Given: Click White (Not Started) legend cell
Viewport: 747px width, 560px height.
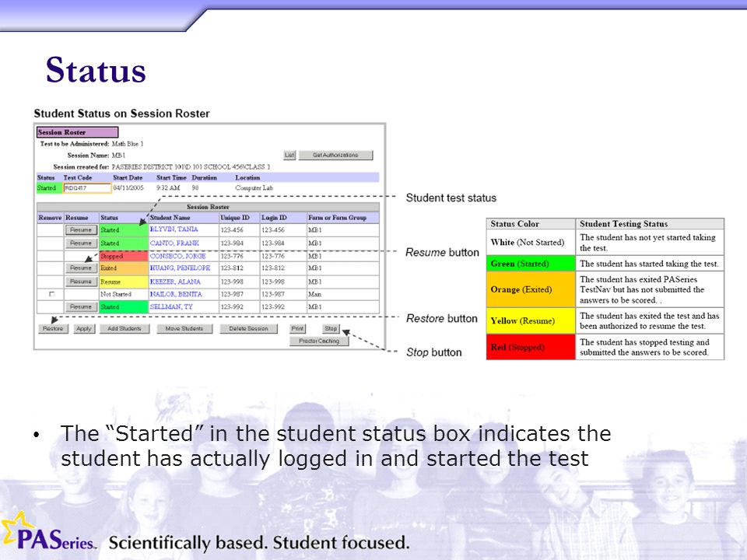Looking at the screenshot, I should point(531,243).
